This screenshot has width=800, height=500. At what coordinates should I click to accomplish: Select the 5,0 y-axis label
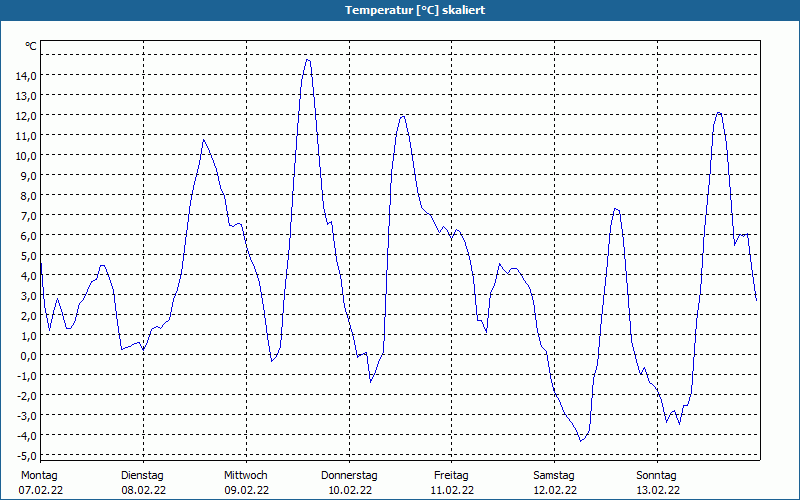coord(29,255)
